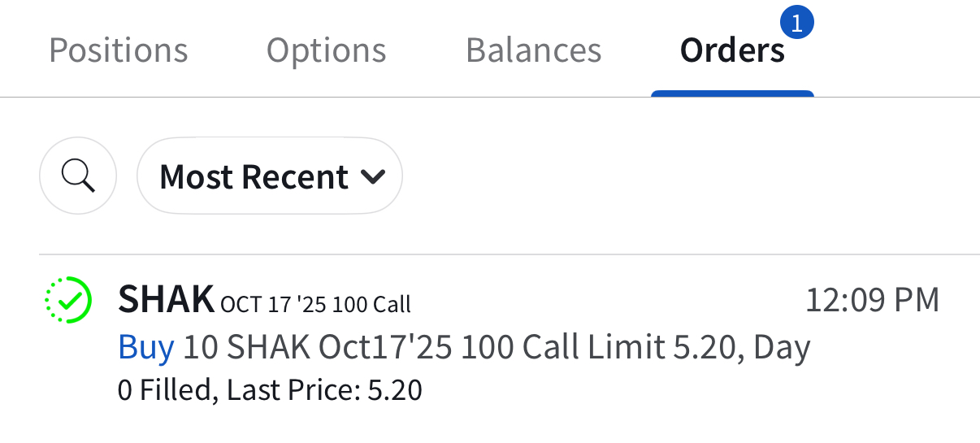Click the 12:09 PM order timestamp
Screen dimensions: 980x443
[872, 300]
